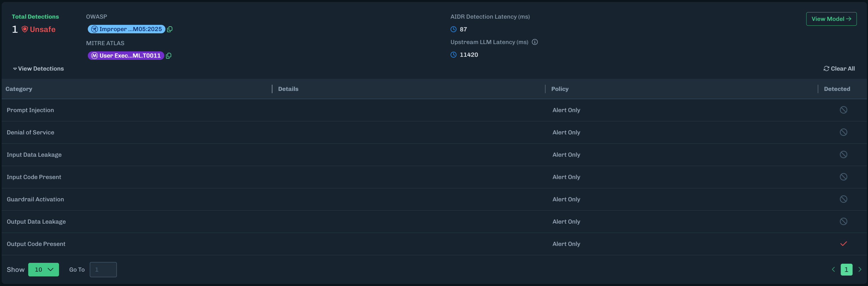Copy the MITRE ATLAS User Exec tag
Image resolution: width=868 pixels, height=286 pixels.
pos(169,56)
